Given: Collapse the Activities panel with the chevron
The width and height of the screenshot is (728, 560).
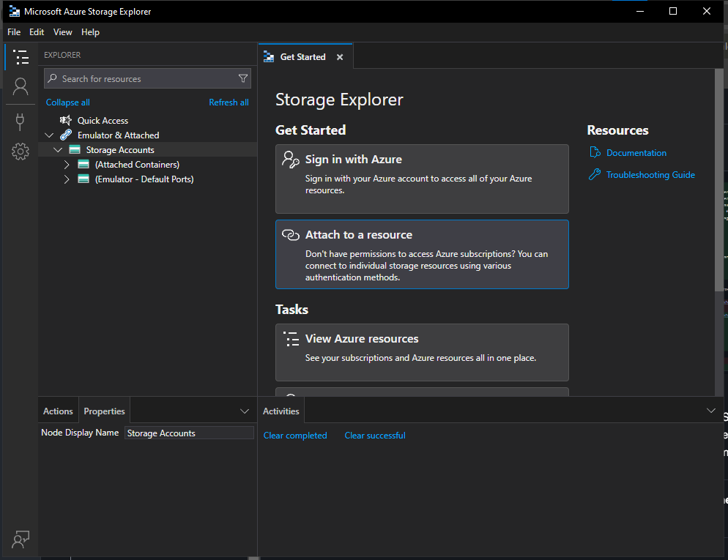Looking at the screenshot, I should [x=710, y=411].
